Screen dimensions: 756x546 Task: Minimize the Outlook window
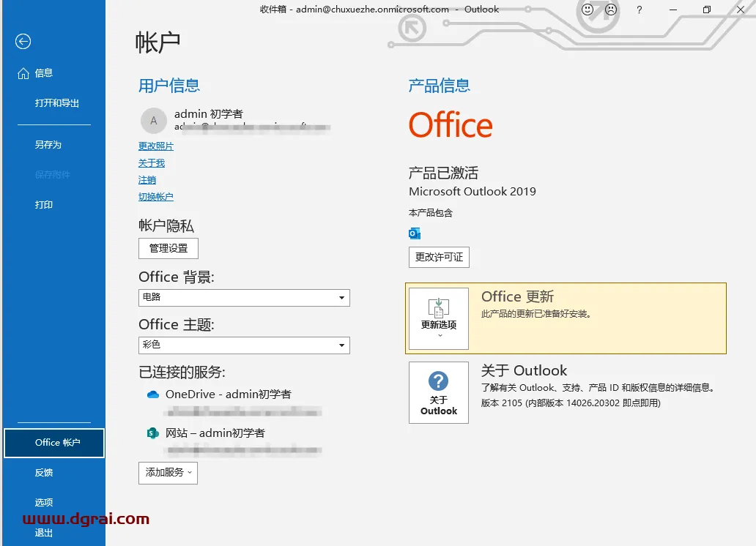coord(673,10)
